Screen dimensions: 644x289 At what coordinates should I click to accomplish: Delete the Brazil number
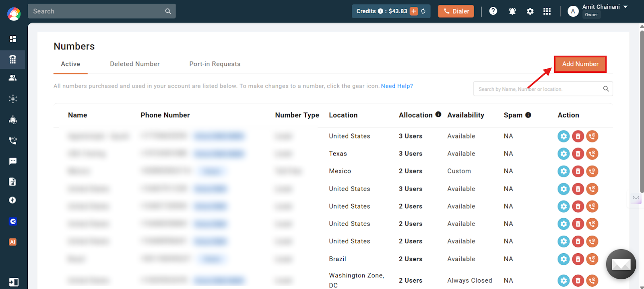[x=578, y=259]
